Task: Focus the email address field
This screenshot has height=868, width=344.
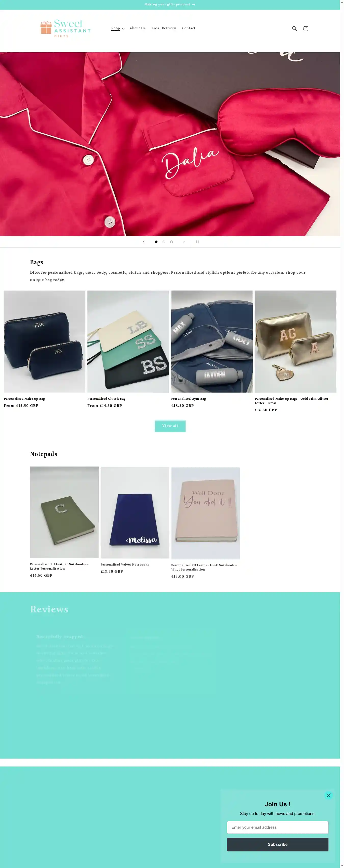Action: point(277,827)
